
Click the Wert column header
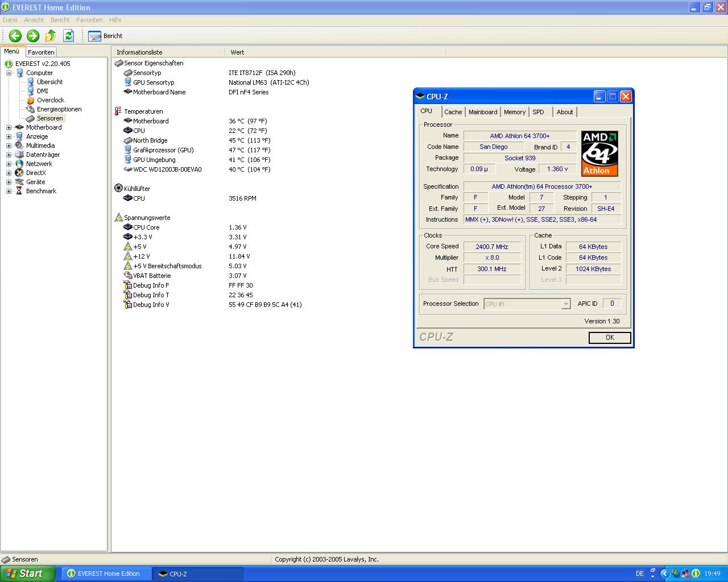[336, 52]
